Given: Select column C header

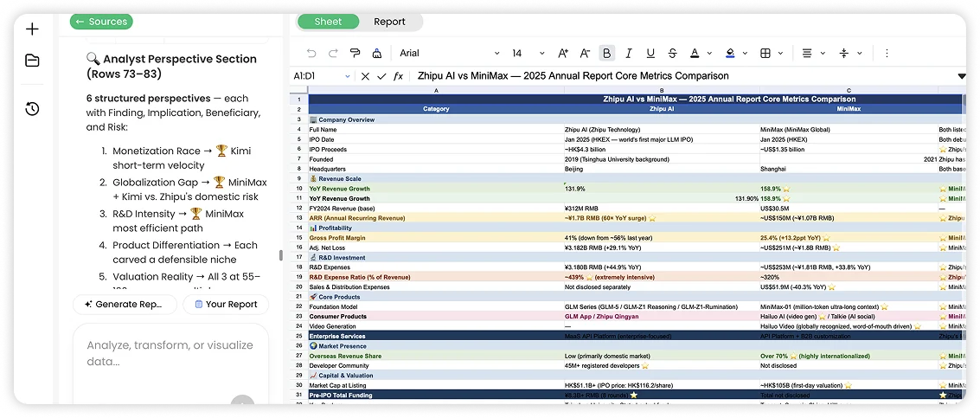Looking at the screenshot, I should click(x=849, y=91).
